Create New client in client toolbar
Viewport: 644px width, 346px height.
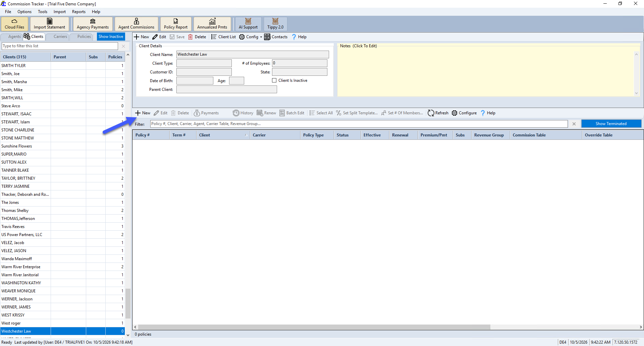[142, 37]
